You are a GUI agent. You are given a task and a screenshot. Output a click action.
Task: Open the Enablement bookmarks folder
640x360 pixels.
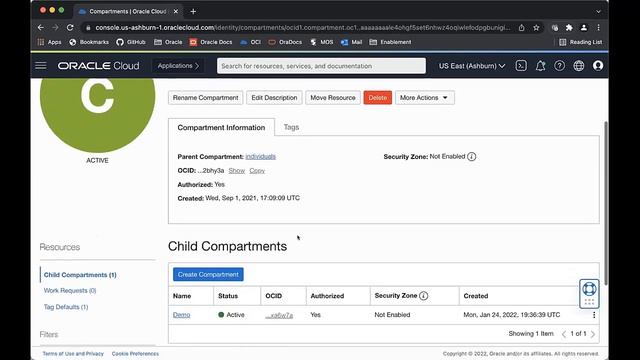click(x=390, y=42)
